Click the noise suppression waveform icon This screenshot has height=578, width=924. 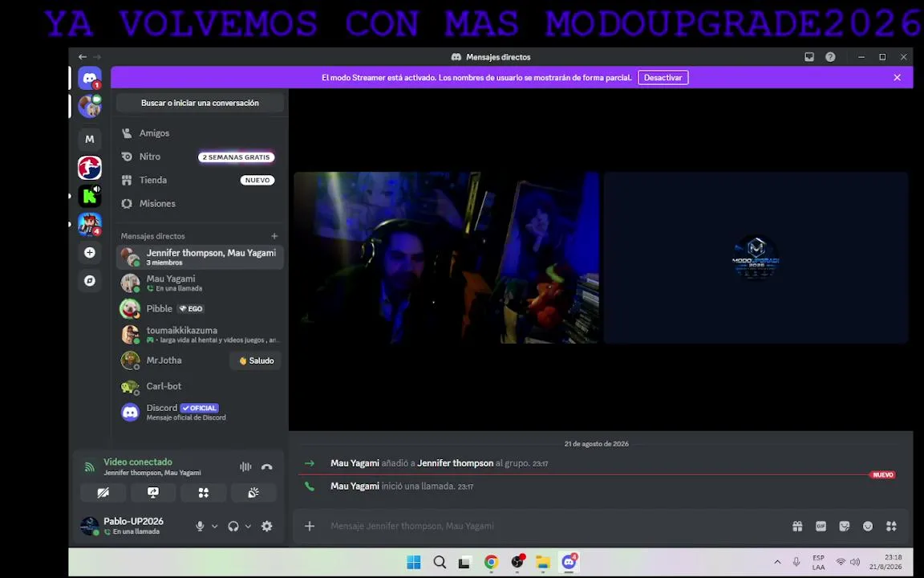(x=245, y=466)
